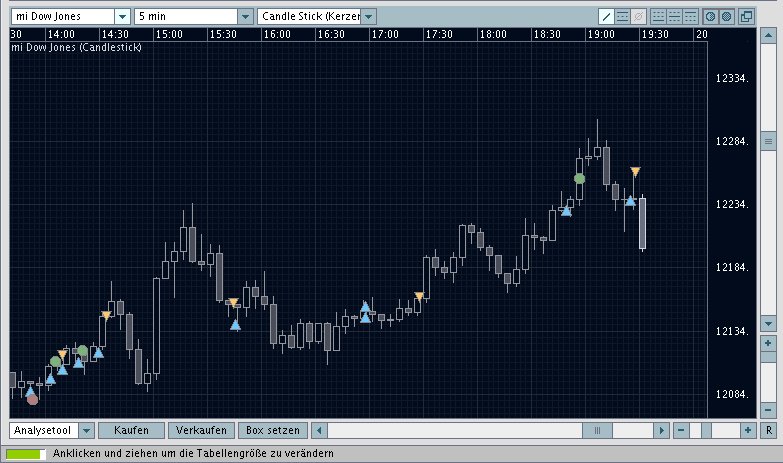Open the Candle Stick chart type dropdown
The image size is (783, 463).
(369, 16)
